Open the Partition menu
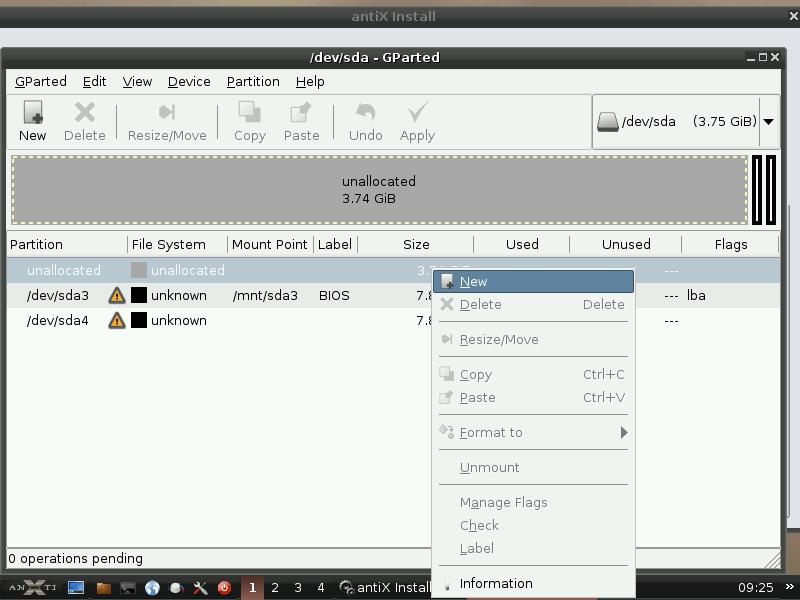 tap(253, 82)
